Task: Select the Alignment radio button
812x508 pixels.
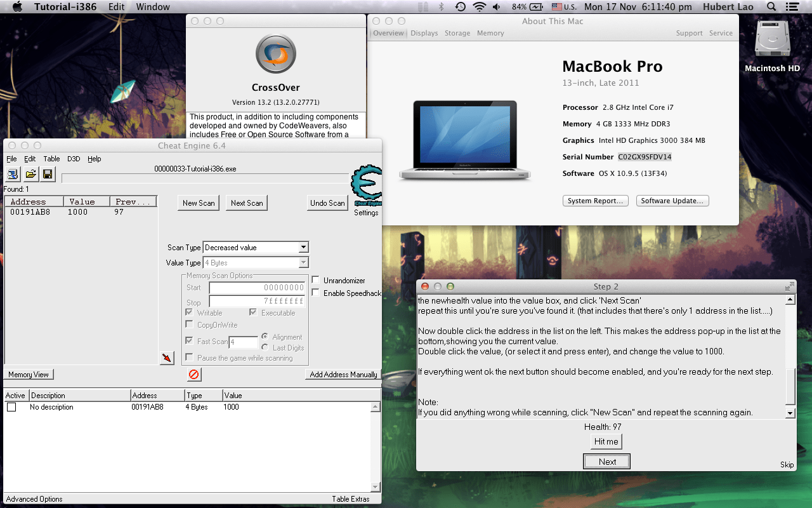Action: tap(265, 337)
